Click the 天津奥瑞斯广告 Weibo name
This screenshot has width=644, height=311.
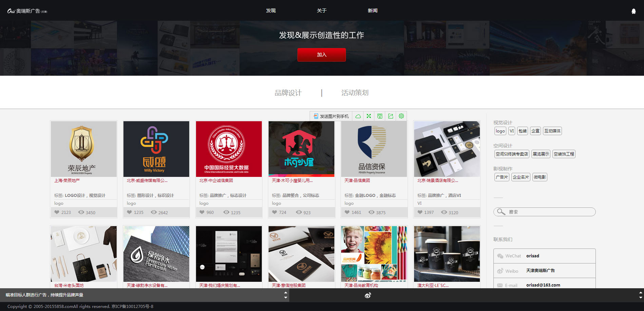click(x=541, y=271)
